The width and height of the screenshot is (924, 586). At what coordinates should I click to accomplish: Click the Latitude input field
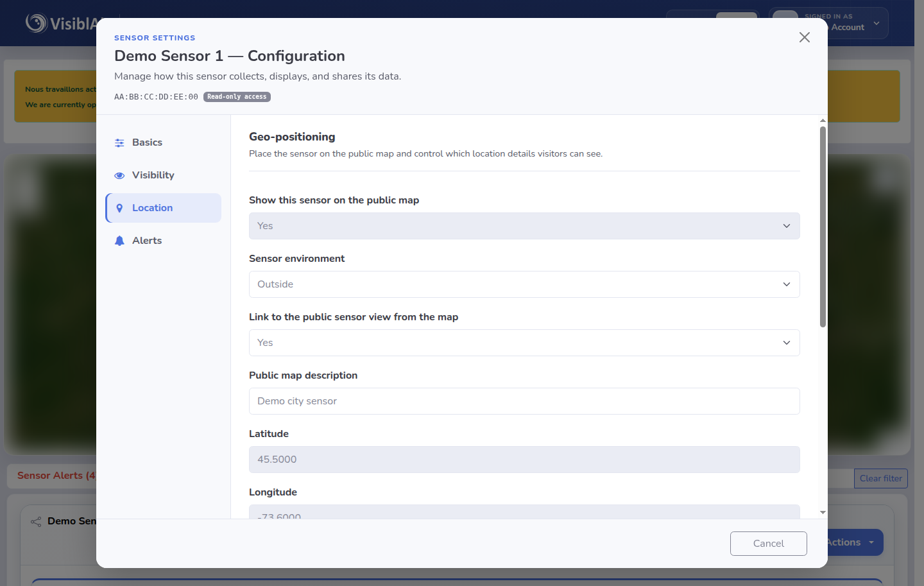pyautogui.click(x=524, y=460)
